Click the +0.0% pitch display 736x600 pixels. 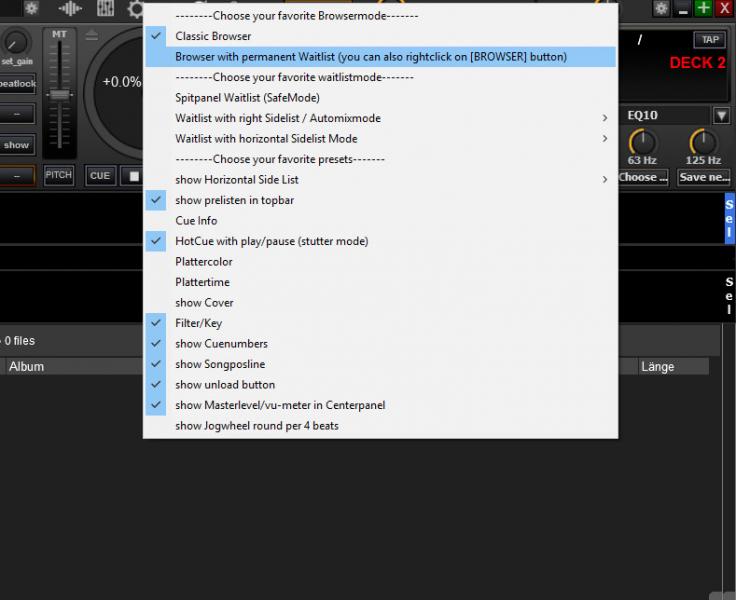[122, 82]
